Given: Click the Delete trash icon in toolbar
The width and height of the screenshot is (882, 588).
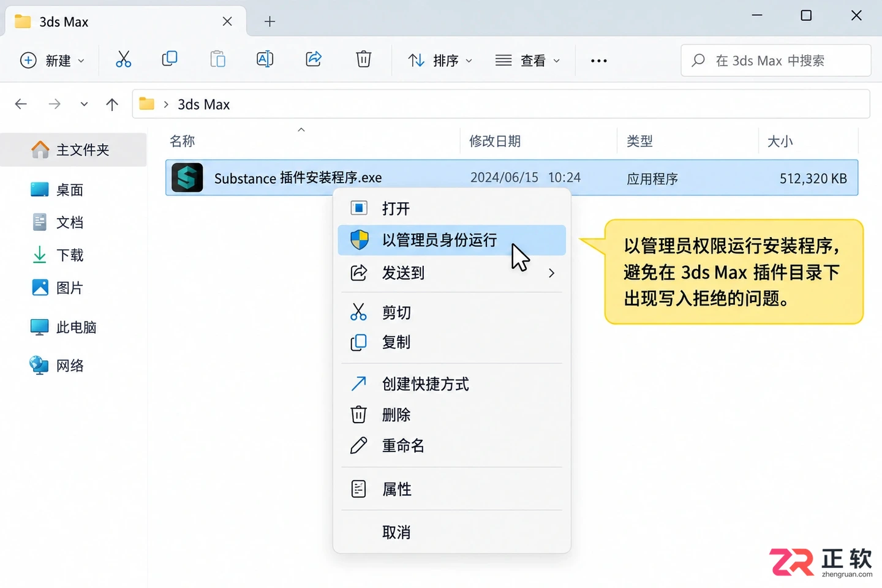Looking at the screenshot, I should point(363,59).
